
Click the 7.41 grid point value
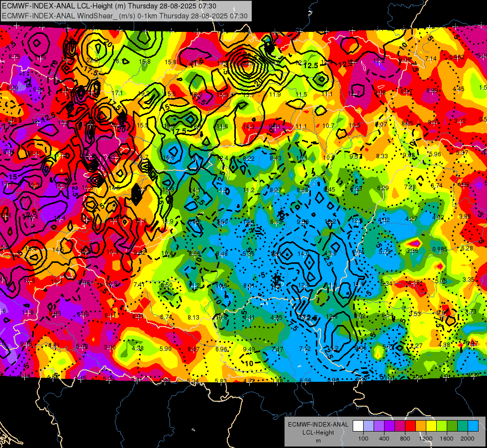point(139,284)
